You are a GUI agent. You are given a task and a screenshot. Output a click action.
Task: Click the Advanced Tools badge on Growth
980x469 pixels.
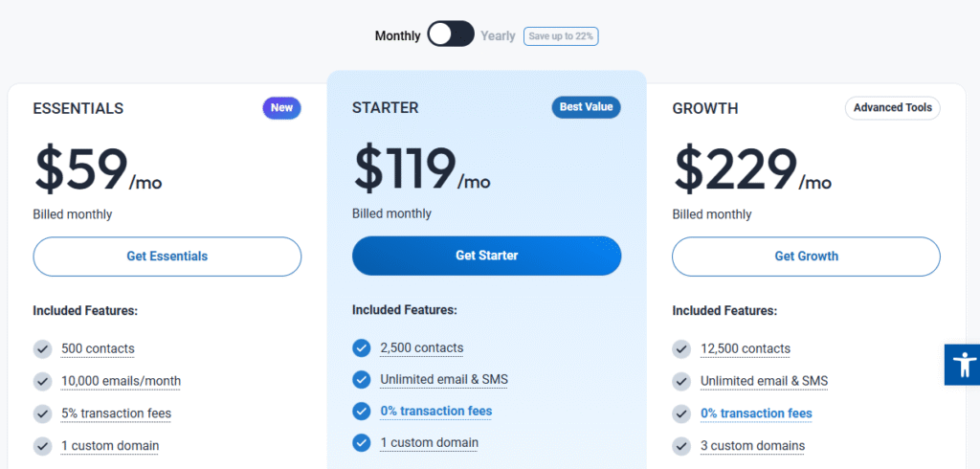click(892, 108)
